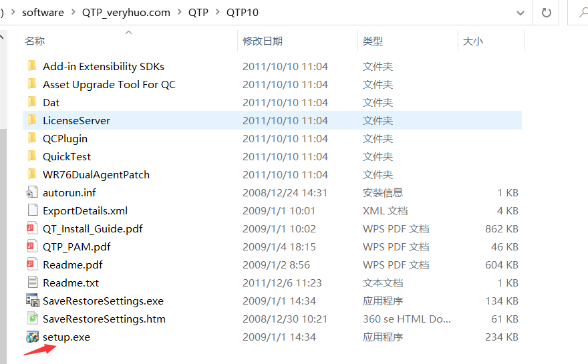Click the 604 KB size of Readme.pdf
The image size is (588, 364).
(x=501, y=264)
